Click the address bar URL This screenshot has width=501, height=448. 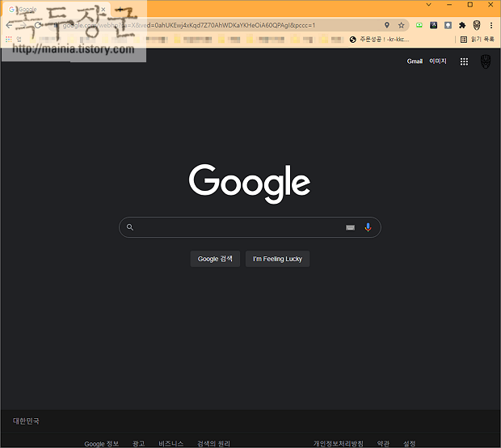pyautogui.click(x=188, y=25)
